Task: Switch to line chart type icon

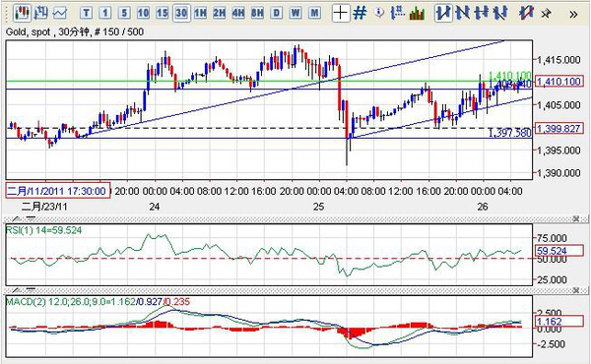Action: 59,14
